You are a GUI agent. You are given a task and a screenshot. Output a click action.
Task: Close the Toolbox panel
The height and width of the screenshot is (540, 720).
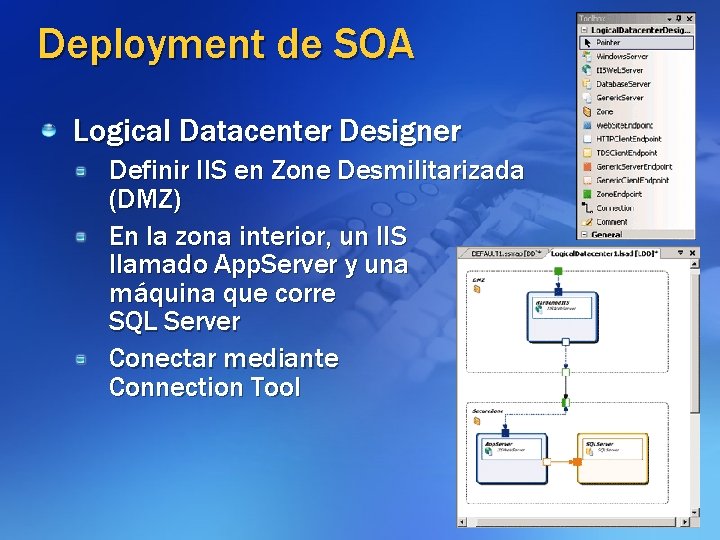coord(689,18)
